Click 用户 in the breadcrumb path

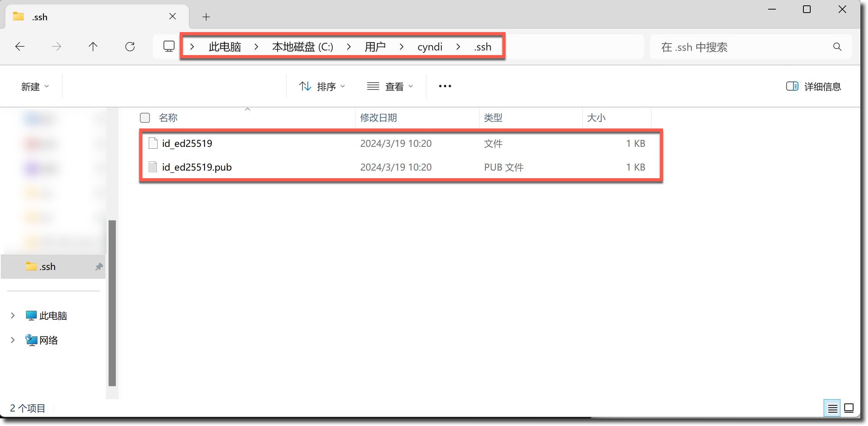(x=375, y=47)
